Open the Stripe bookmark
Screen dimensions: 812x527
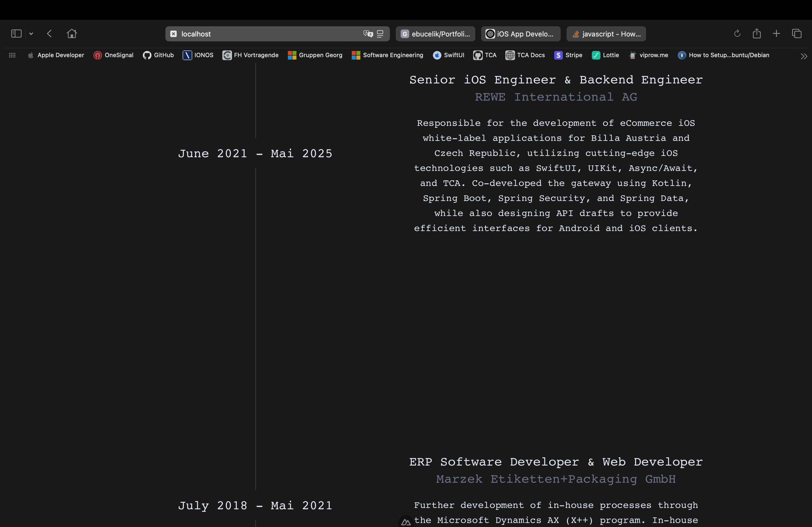pos(568,55)
